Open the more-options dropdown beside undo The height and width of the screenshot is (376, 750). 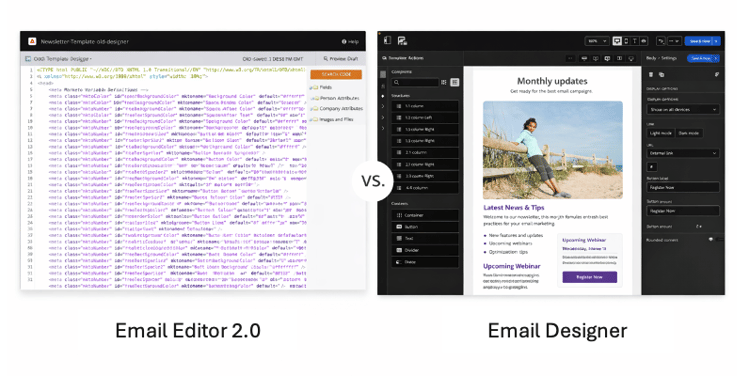(x=674, y=41)
